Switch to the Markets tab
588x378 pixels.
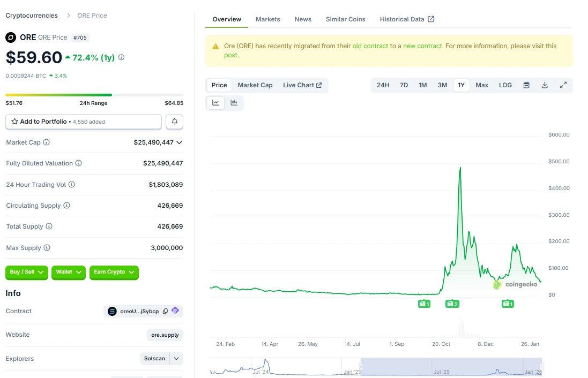[267, 19]
